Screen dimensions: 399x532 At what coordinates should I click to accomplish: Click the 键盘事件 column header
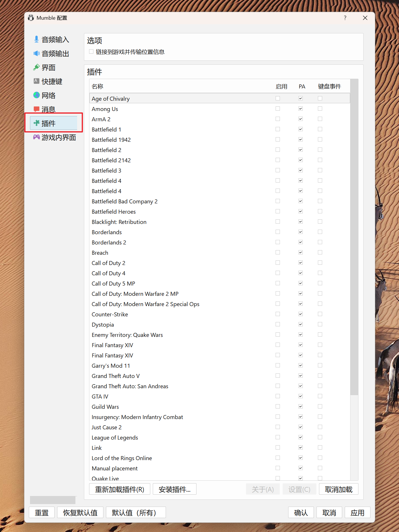coord(329,86)
